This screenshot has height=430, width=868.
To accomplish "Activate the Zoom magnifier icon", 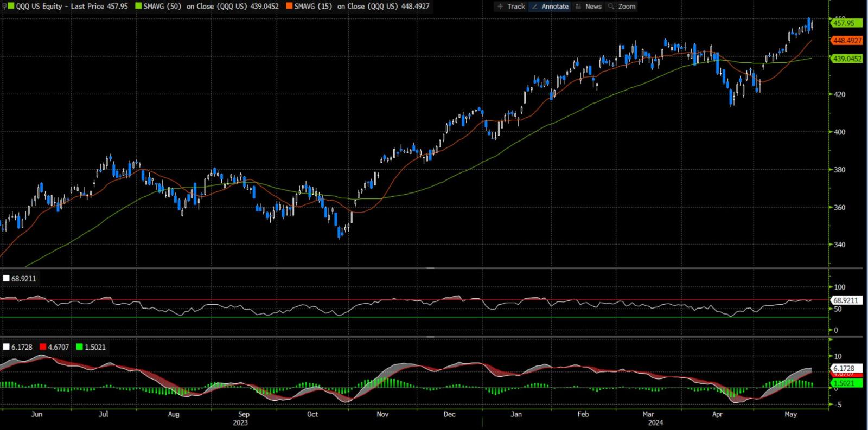I will point(611,7).
